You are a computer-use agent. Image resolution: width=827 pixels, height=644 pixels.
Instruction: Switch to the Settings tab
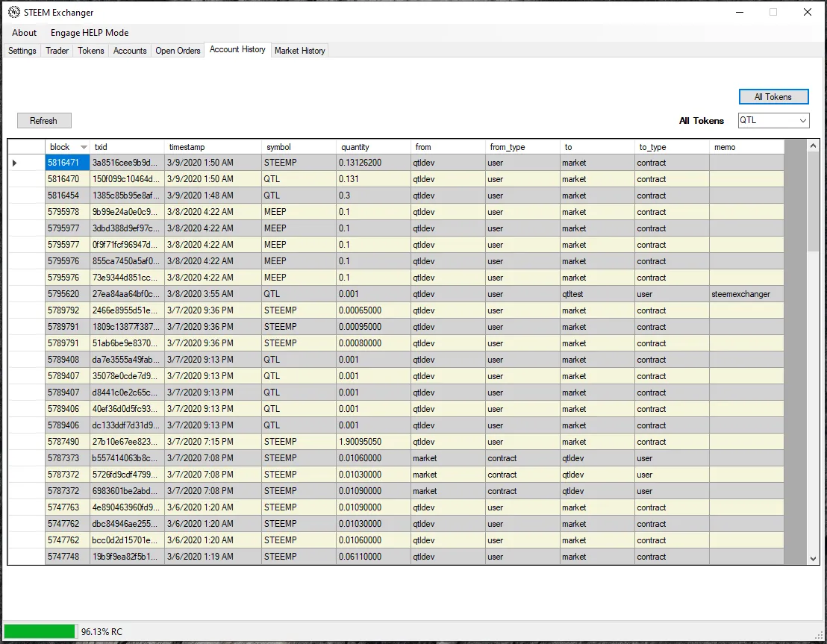pos(22,51)
